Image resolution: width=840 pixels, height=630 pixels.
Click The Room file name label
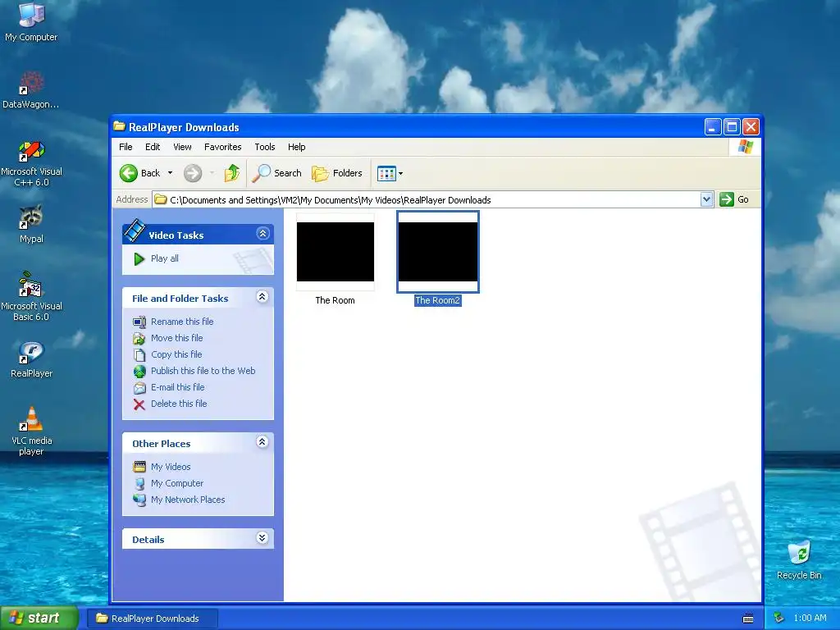(335, 300)
